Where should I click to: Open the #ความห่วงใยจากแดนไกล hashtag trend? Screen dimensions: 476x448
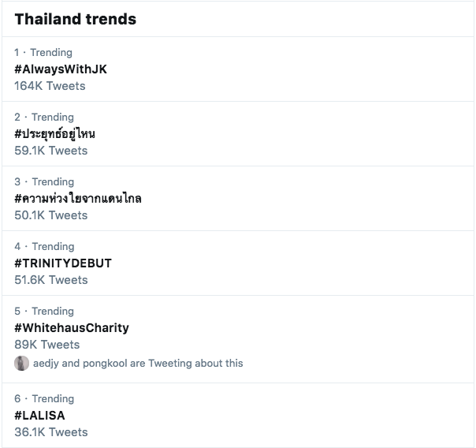click(x=78, y=199)
